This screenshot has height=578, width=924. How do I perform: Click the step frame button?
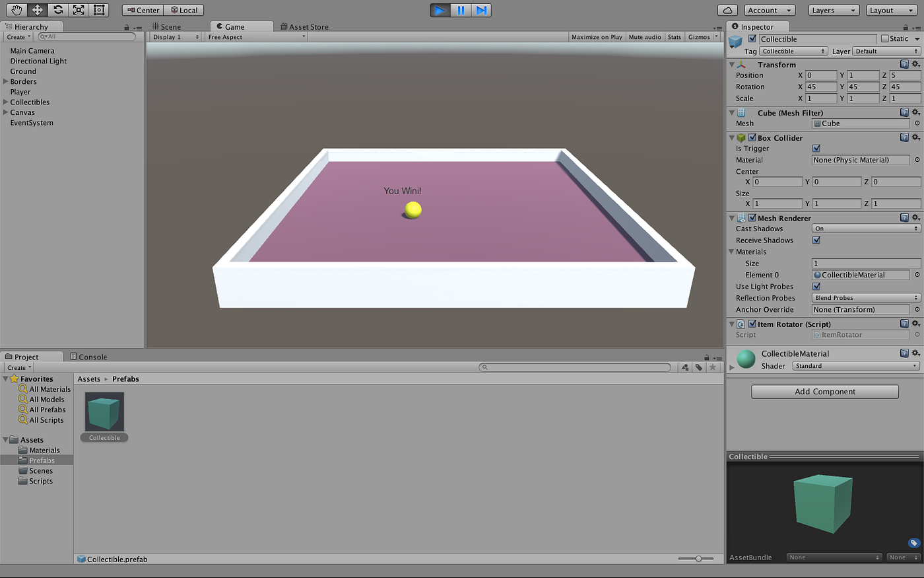[x=480, y=10]
